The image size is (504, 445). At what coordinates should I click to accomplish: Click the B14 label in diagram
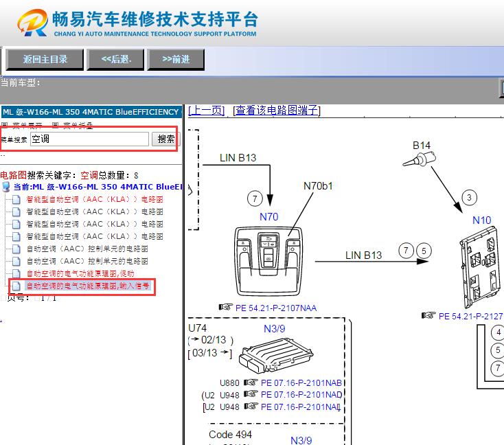[x=422, y=146]
